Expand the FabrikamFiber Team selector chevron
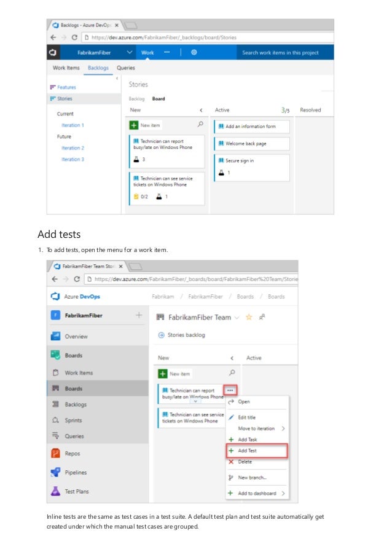This screenshot has width=392, height=555. pyautogui.click(x=237, y=318)
